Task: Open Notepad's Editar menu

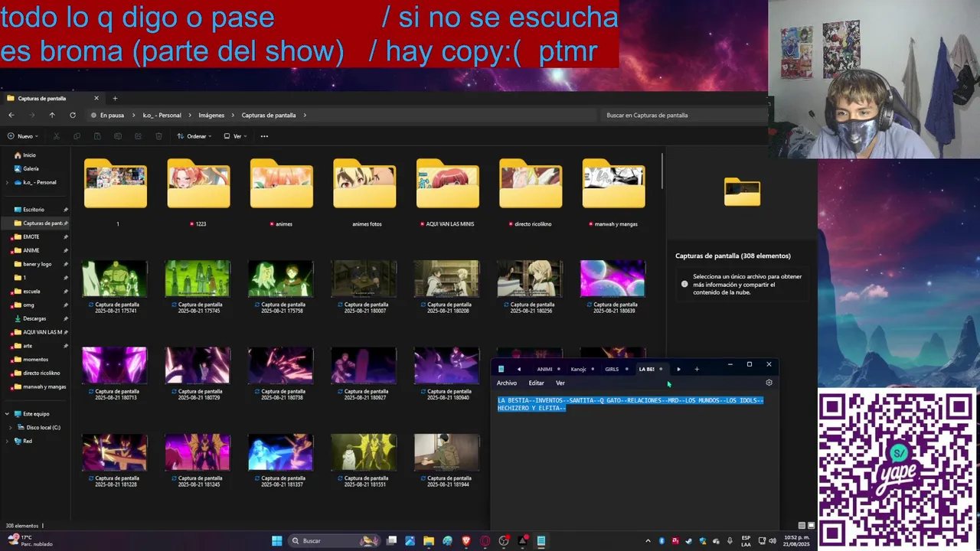Action: click(x=536, y=383)
